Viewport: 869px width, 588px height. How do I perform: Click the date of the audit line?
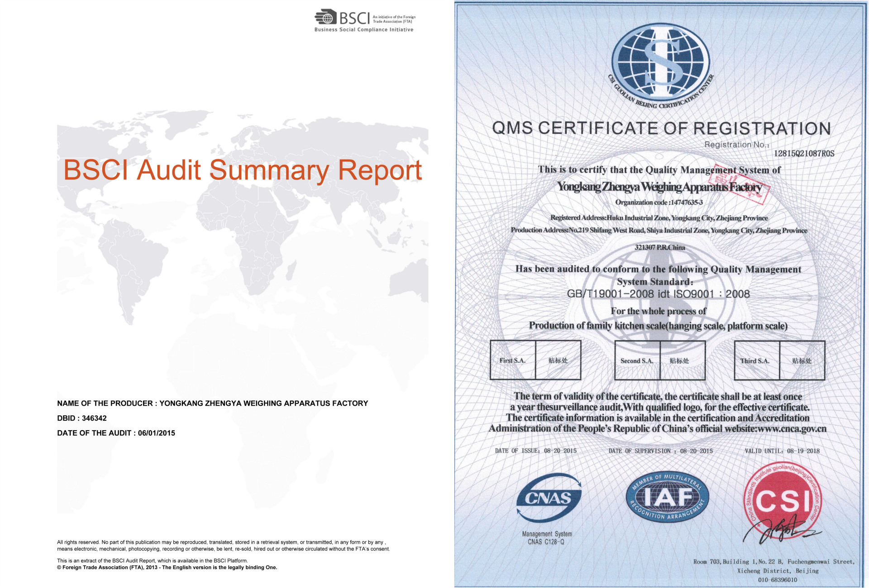tap(116, 433)
